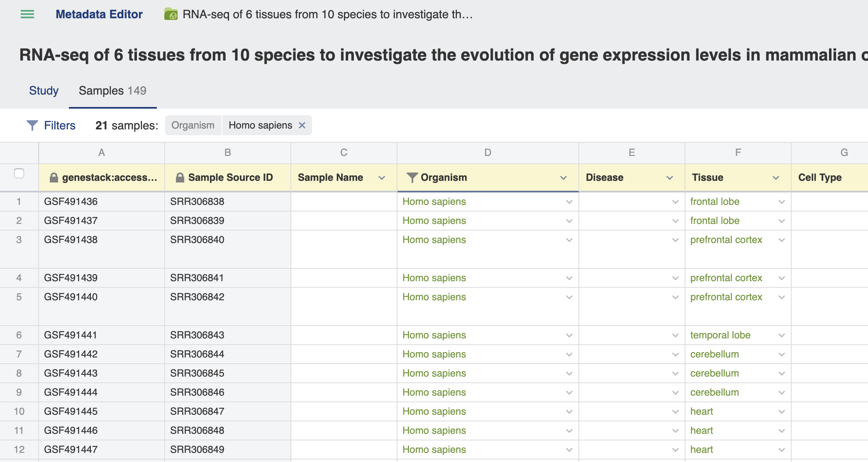The height and width of the screenshot is (462, 868).
Task: Click the lock icon on genestack:accession column
Action: 54,178
